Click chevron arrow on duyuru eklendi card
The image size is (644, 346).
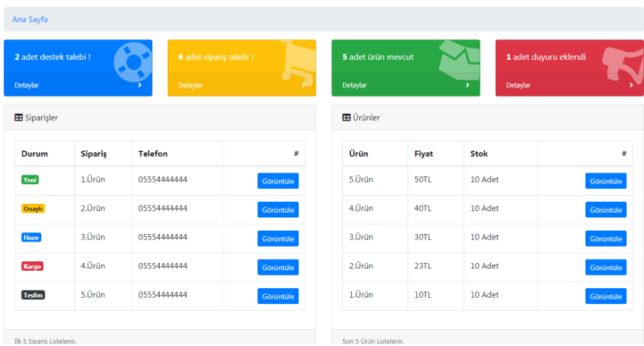(631, 85)
